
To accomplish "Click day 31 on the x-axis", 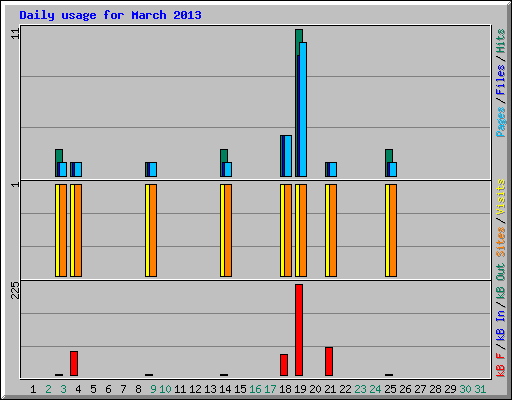I will (x=480, y=389).
